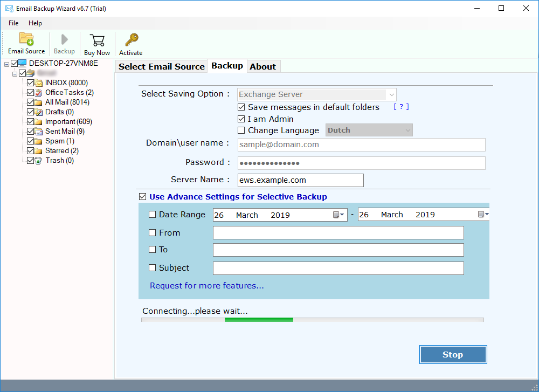Switch to the About tab
This screenshot has width=539, height=392.
pyautogui.click(x=263, y=67)
